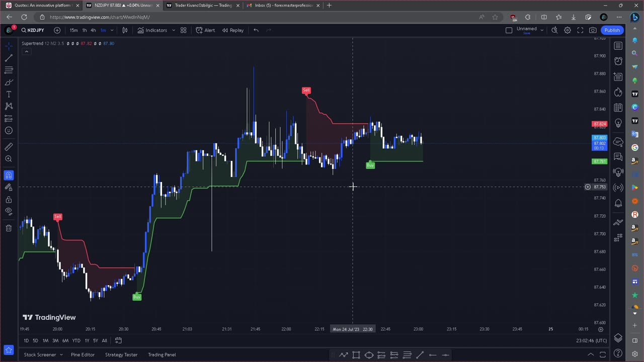Start bar Replay mode
This screenshot has height=362, width=644.
(x=232, y=30)
